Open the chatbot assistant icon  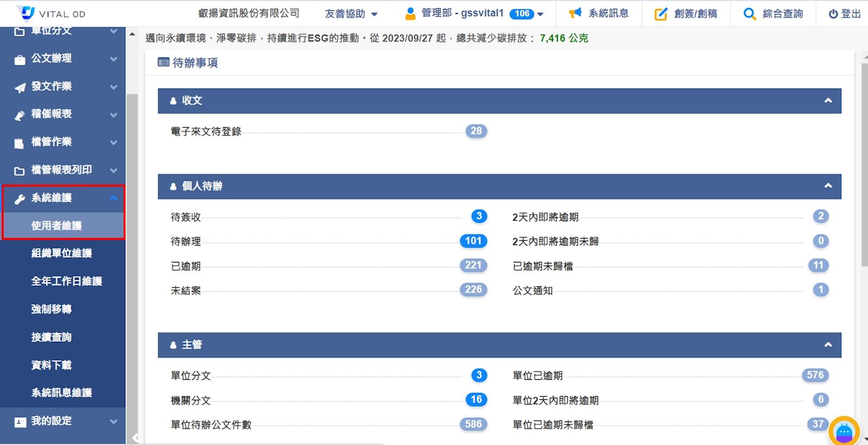[844, 431]
